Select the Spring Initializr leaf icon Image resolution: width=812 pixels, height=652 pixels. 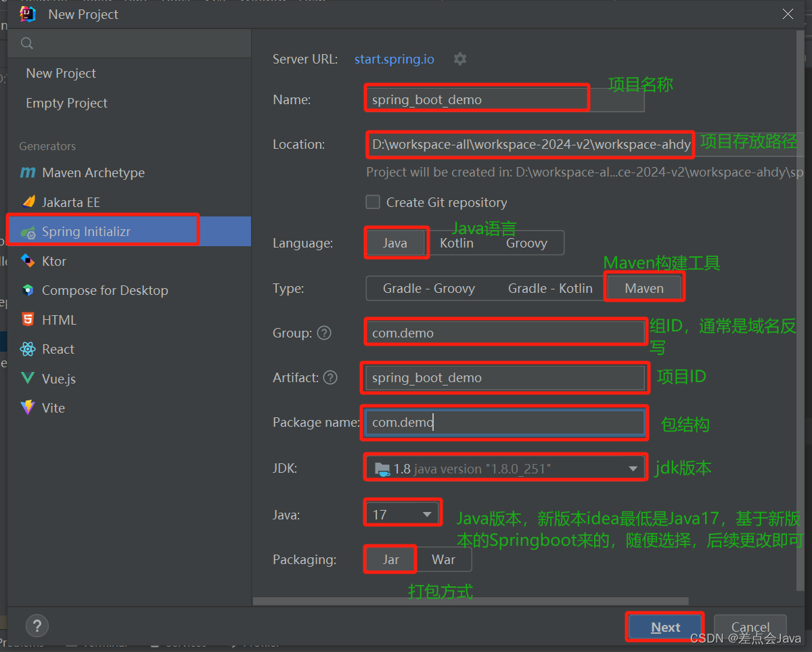[28, 232]
